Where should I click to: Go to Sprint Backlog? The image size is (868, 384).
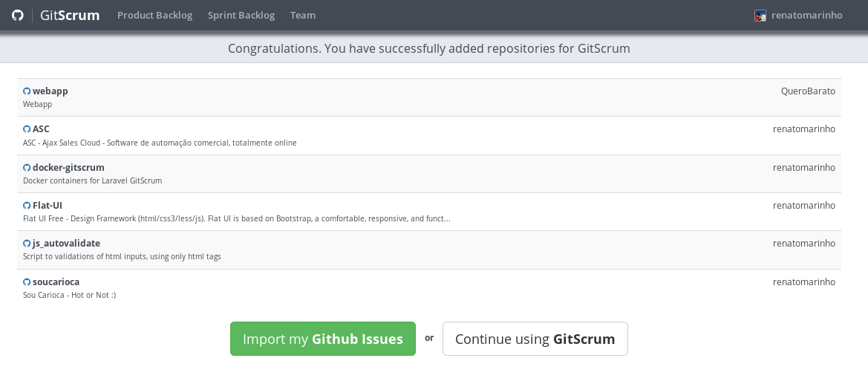(241, 15)
